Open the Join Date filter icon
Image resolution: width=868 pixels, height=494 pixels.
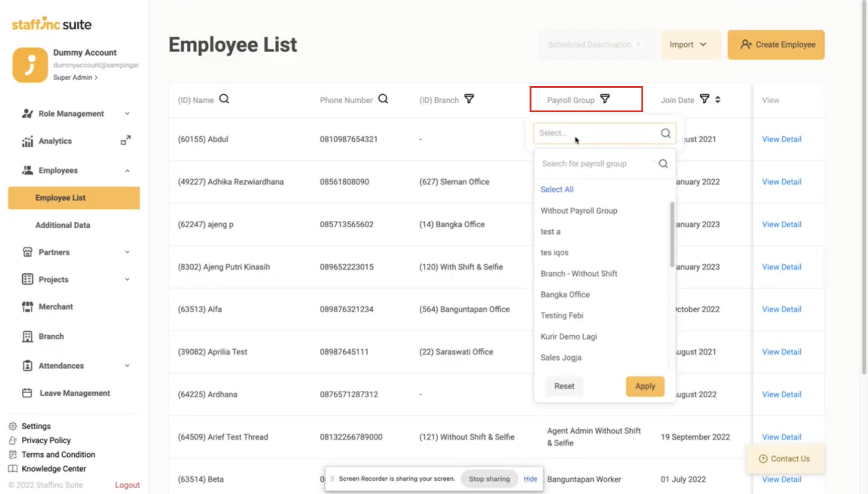tap(704, 99)
